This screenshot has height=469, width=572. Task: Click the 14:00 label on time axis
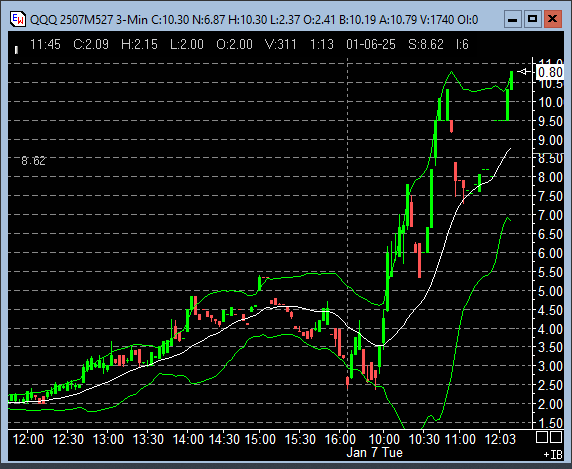[188, 439]
